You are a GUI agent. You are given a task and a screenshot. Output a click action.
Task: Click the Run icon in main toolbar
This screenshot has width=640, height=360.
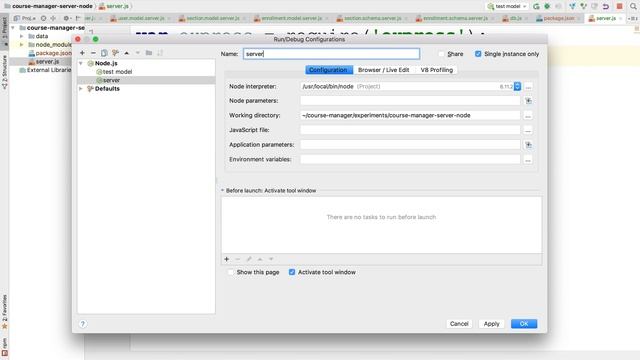(536, 6)
